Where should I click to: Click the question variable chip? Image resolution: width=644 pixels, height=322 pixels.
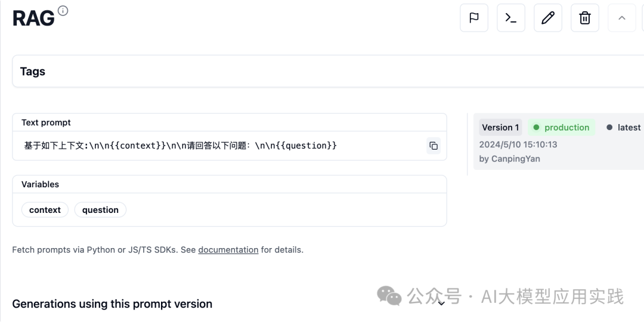100,210
